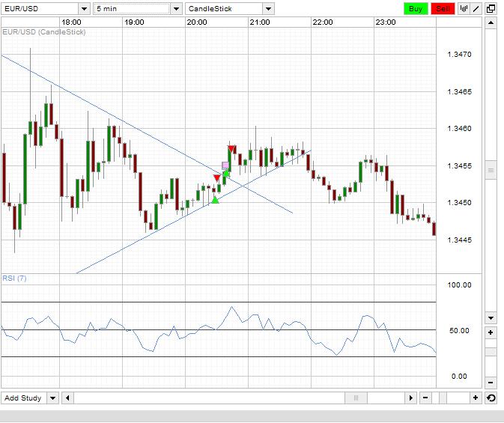
Task: Click the EUR/USD symbol field
Action: pos(40,9)
